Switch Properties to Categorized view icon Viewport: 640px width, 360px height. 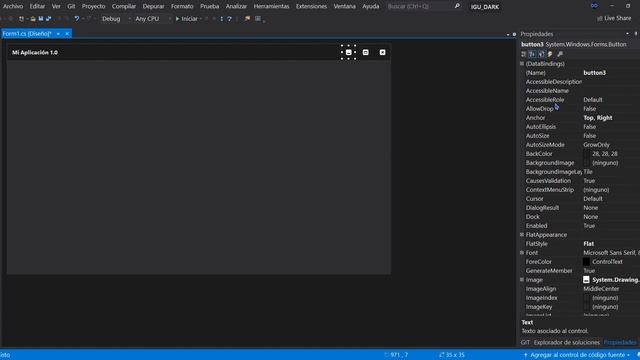click(x=524, y=54)
